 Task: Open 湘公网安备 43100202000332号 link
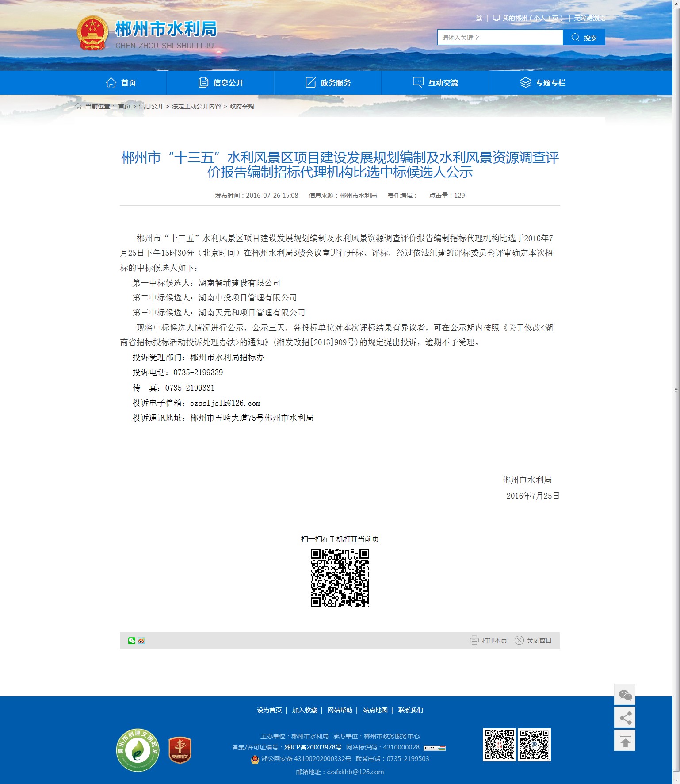306,759
